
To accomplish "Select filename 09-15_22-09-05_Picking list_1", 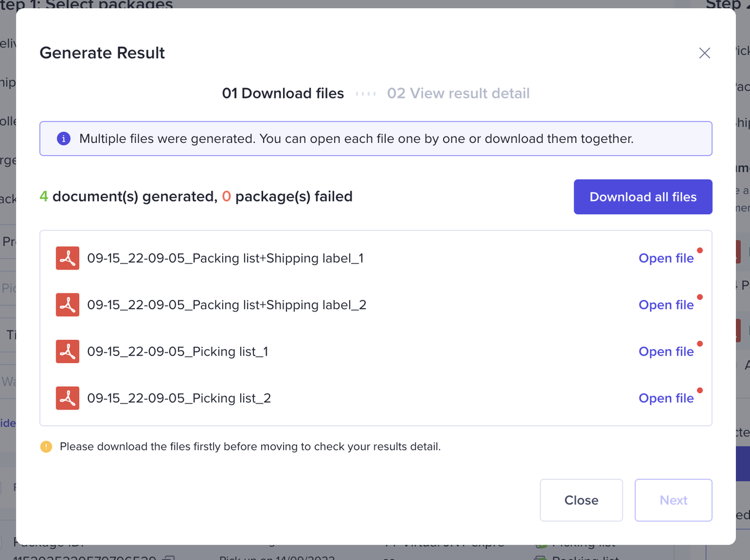I will click(178, 351).
